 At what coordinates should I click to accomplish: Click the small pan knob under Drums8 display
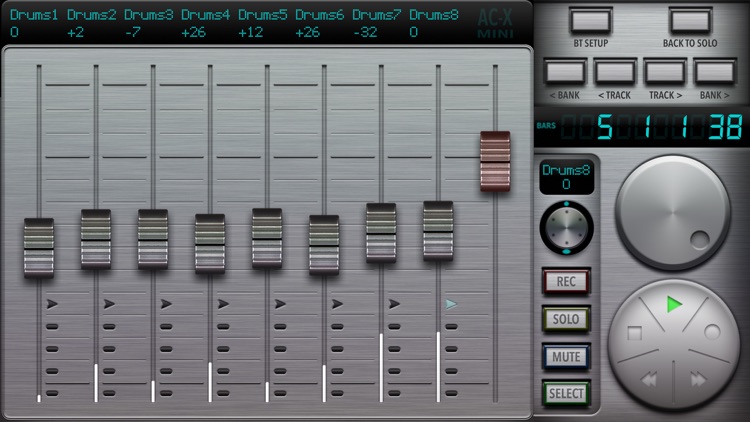[x=566, y=228]
